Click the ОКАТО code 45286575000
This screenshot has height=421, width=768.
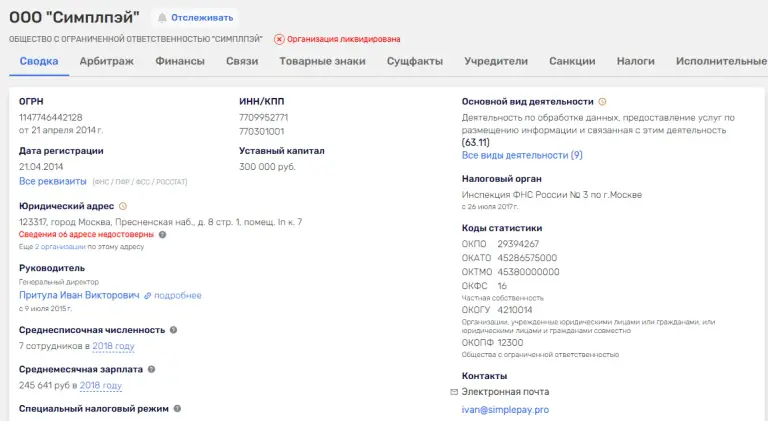[527, 257]
